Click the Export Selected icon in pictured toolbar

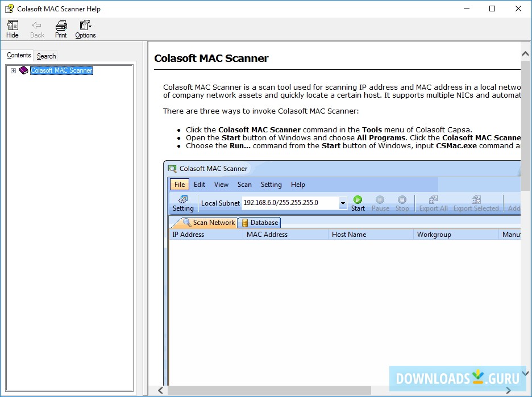pyautogui.click(x=476, y=199)
